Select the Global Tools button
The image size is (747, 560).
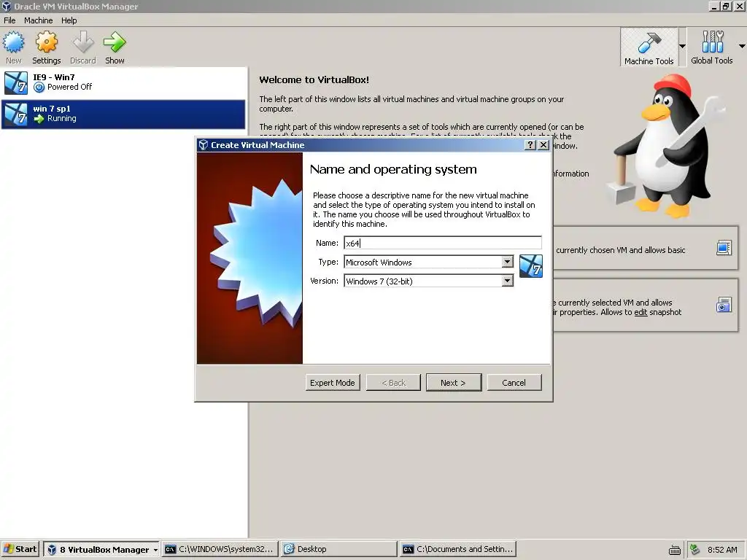pos(712,47)
